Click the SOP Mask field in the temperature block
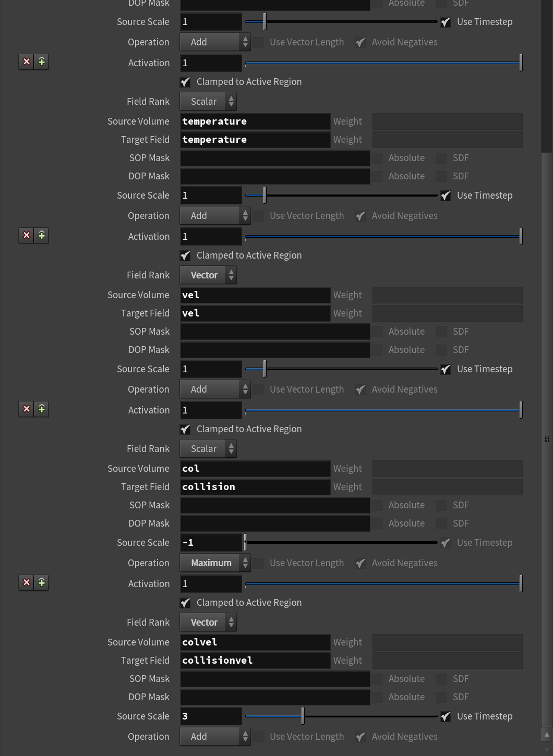Screen dimensions: 553x756 pos(275,158)
